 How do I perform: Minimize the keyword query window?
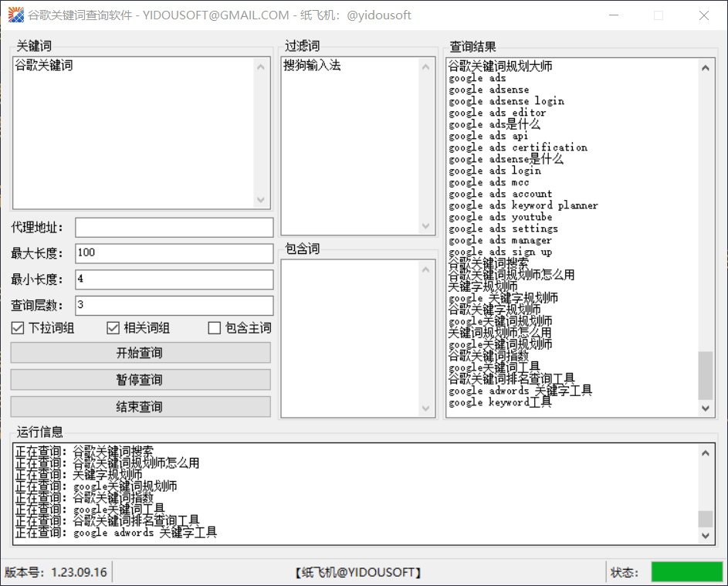614,15
